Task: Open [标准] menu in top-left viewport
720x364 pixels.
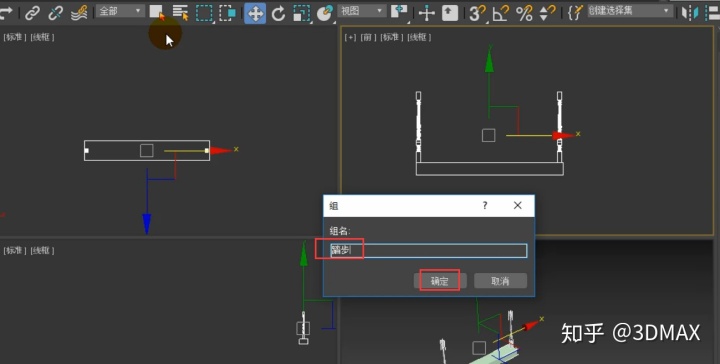Action: 15,38
